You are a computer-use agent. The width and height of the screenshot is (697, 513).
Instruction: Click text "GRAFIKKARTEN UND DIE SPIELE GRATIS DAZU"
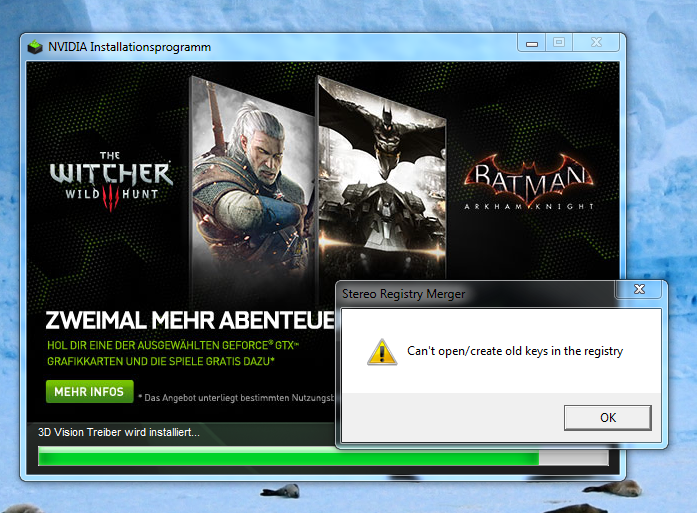pos(161,361)
